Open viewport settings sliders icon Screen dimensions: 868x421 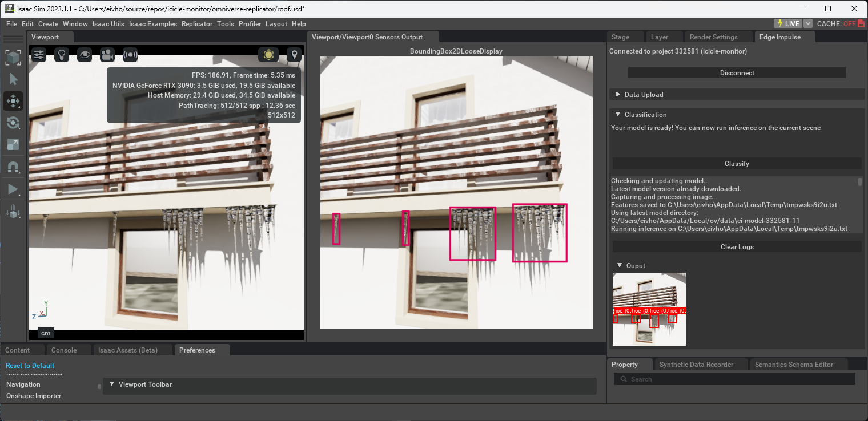tap(39, 55)
